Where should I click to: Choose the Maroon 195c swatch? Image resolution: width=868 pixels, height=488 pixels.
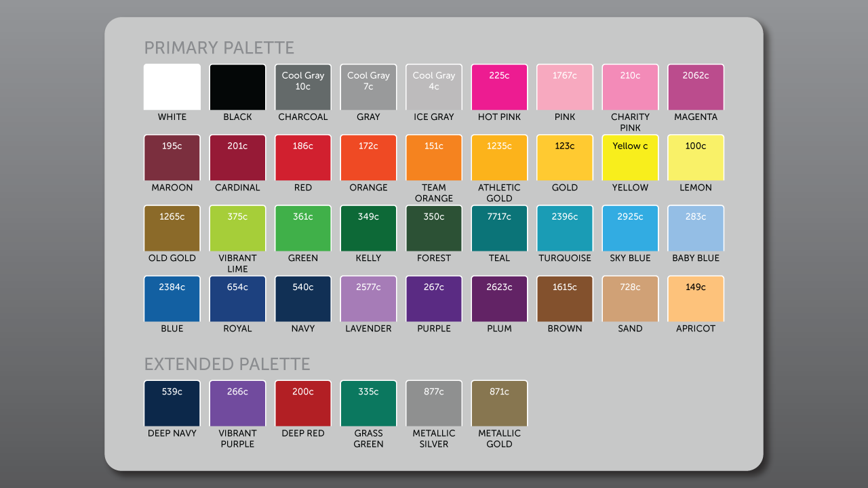pos(172,158)
